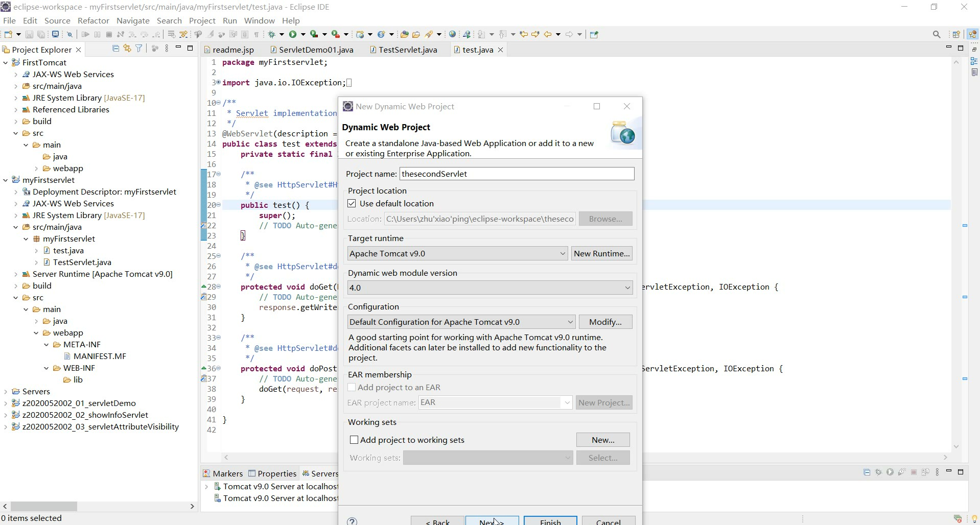Collapse the WEB-INF folder

click(x=46, y=368)
